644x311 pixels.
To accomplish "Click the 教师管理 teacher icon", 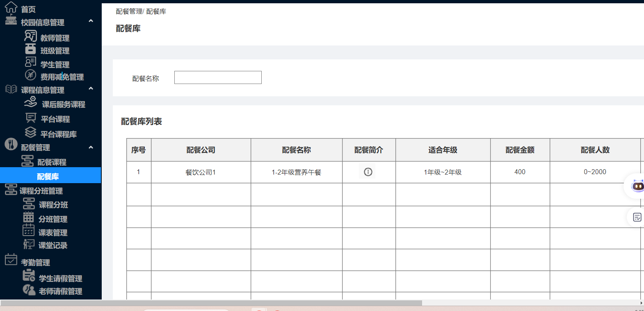I will coord(31,36).
